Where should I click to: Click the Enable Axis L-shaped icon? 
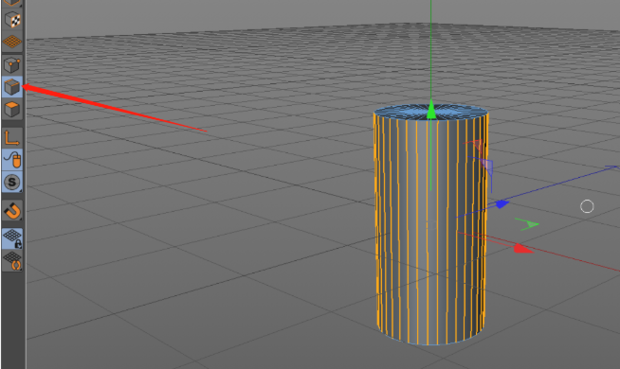coord(12,138)
